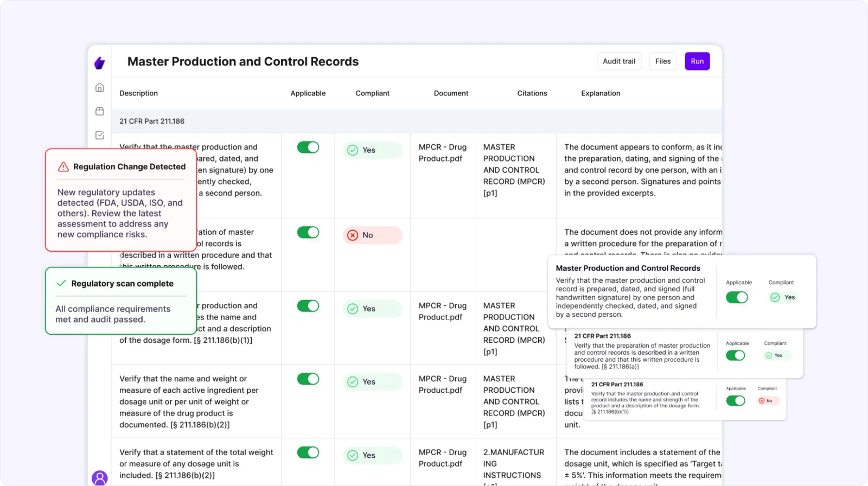The height and width of the screenshot is (486, 868).
Task: Open the Files button
Action: [x=663, y=61]
